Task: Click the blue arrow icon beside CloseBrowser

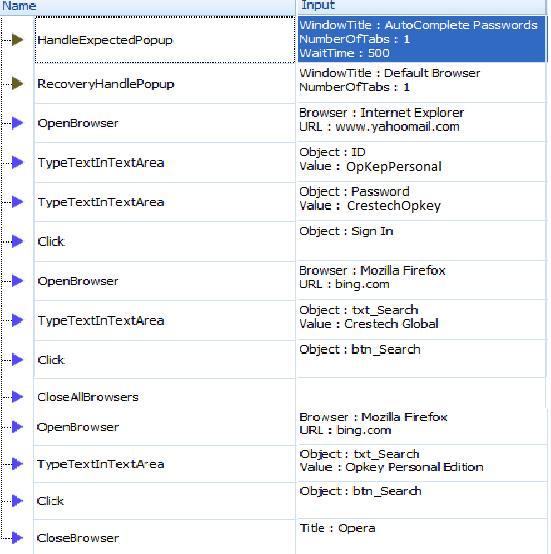Action: pyautogui.click(x=17, y=538)
